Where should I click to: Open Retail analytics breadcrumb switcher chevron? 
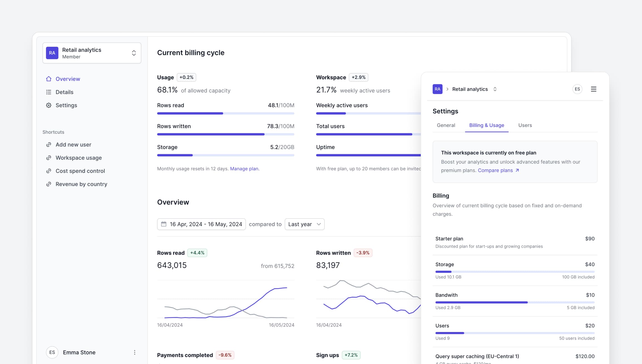[495, 89]
